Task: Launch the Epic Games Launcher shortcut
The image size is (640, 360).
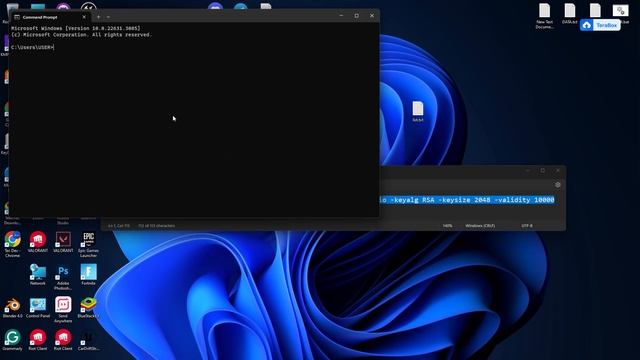Action: coord(89,244)
